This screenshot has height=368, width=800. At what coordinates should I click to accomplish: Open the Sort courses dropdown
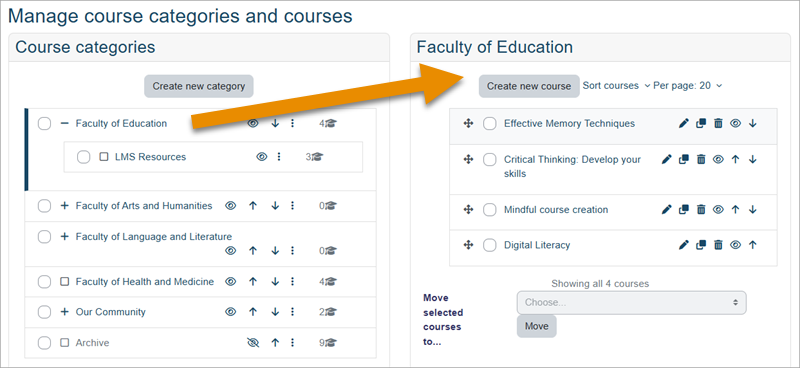[616, 86]
